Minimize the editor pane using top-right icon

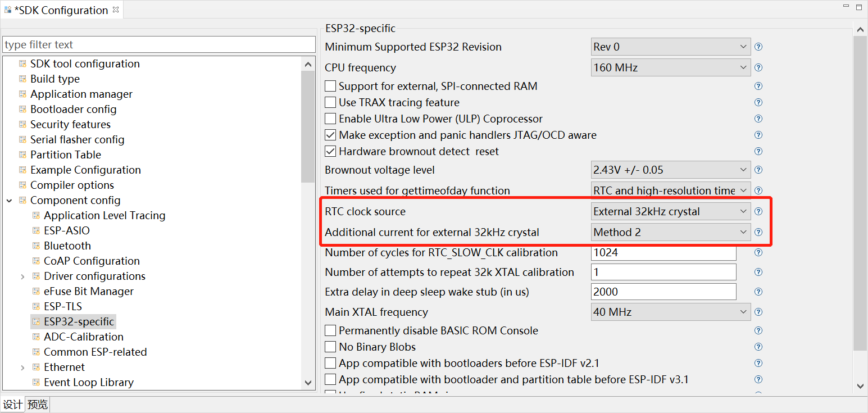[x=847, y=6]
